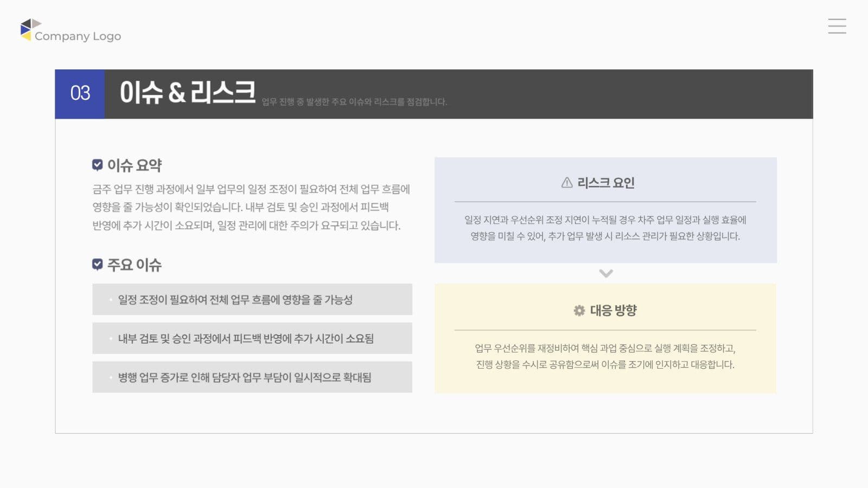The image size is (868, 488).
Task: Select the 이슈 요약 heading text
Action: [135, 165]
